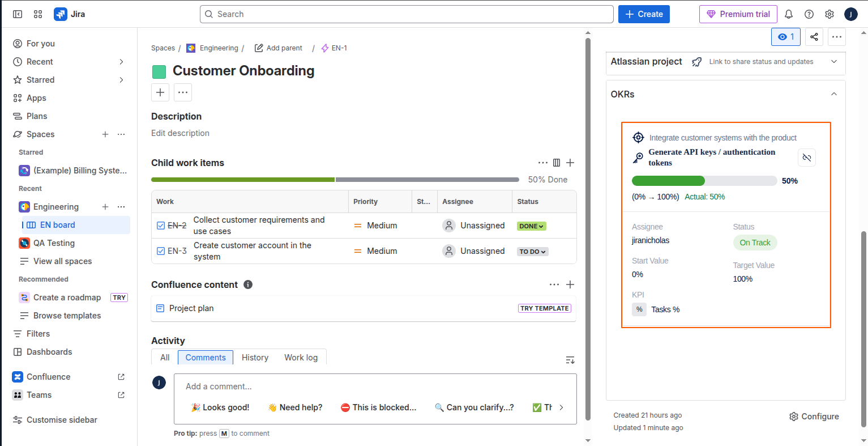
Task: Open the ellipsis menu under Customer Onboarding title
Action: [x=183, y=92]
